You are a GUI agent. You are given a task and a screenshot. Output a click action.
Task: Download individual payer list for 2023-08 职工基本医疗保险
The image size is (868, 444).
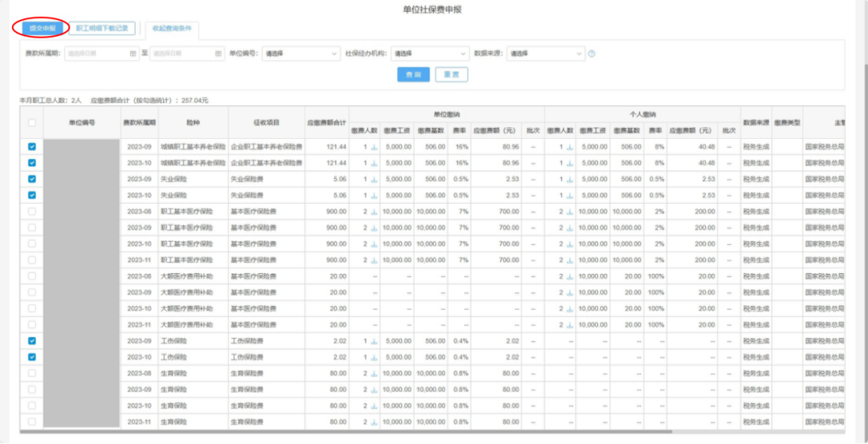click(x=570, y=212)
